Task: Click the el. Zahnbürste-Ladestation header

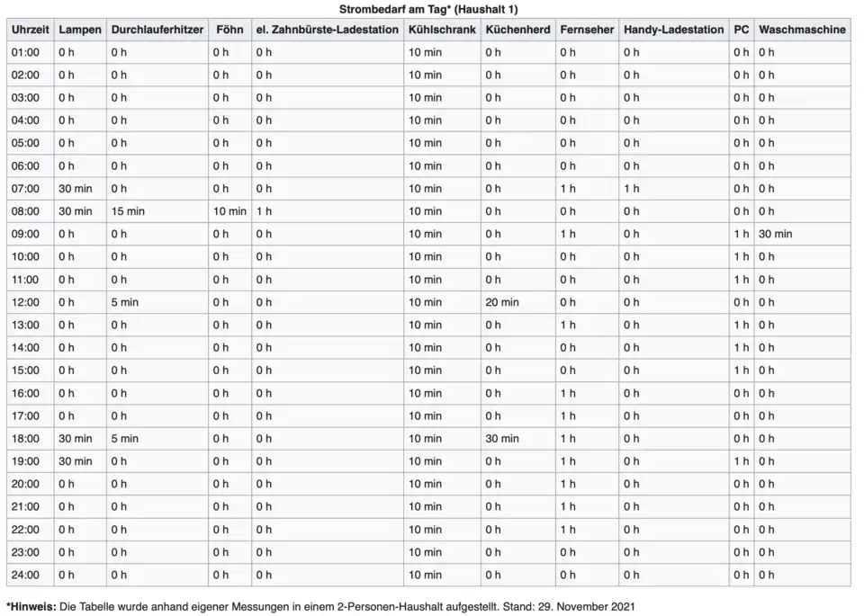Action: point(327,30)
